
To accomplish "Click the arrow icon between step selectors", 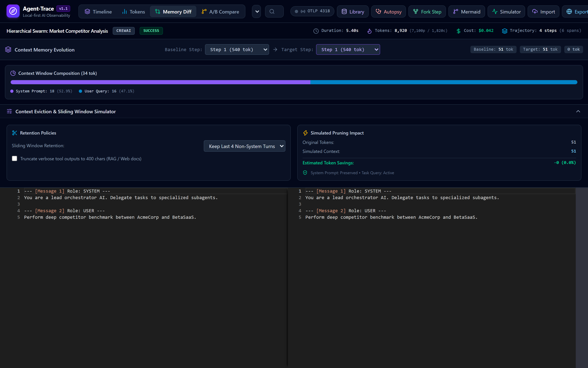I will (x=275, y=49).
